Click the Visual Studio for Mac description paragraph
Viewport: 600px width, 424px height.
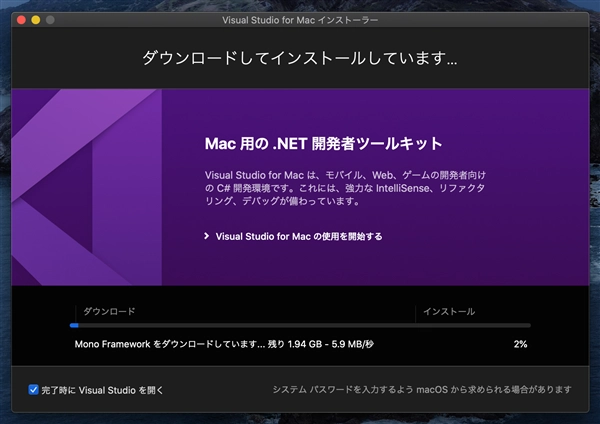345,188
